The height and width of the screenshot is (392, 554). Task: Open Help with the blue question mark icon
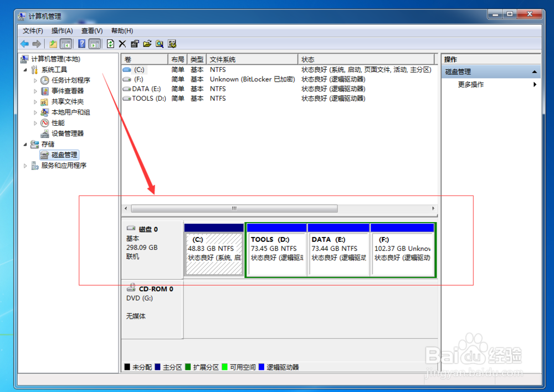coord(81,44)
